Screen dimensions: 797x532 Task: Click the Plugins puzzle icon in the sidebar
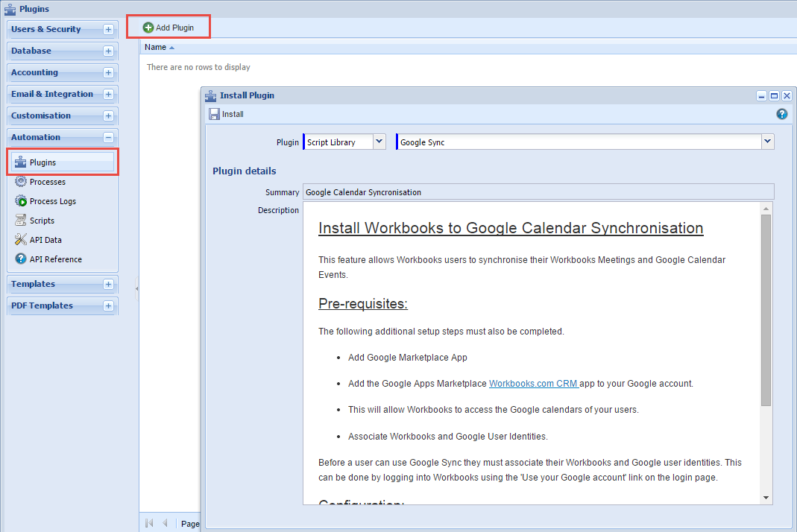pyautogui.click(x=20, y=162)
